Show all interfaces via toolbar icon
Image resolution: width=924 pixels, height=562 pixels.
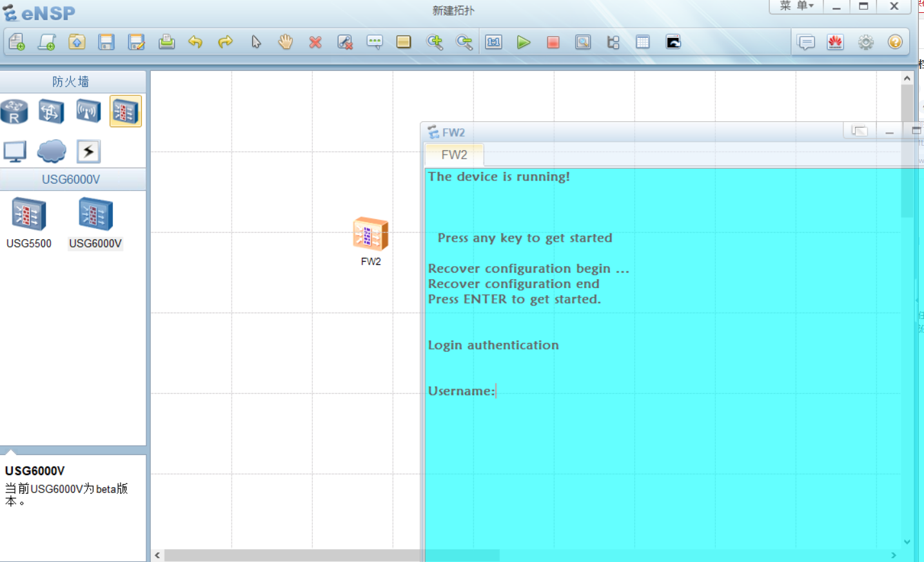pos(613,43)
